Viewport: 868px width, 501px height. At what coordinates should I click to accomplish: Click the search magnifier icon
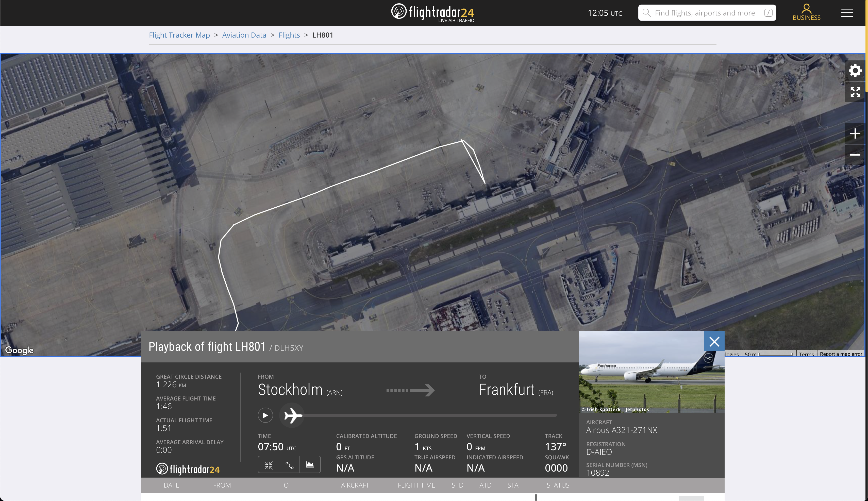click(646, 13)
